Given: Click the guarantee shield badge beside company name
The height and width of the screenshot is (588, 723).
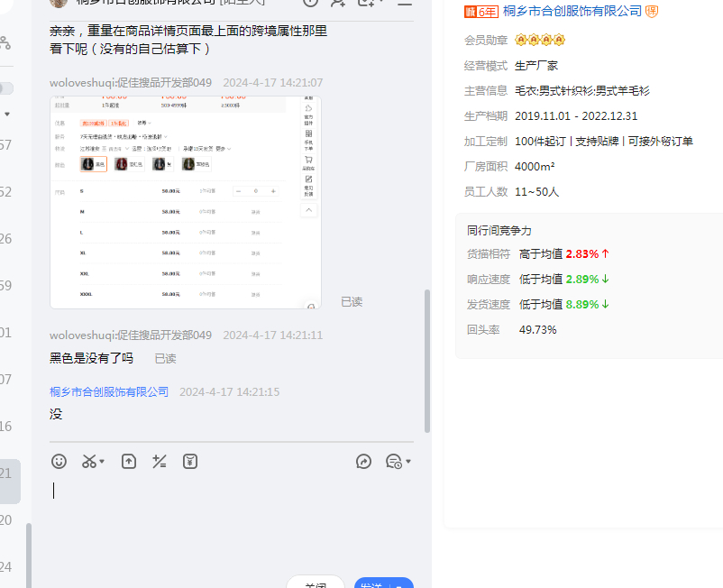Looking at the screenshot, I should click(x=652, y=12).
